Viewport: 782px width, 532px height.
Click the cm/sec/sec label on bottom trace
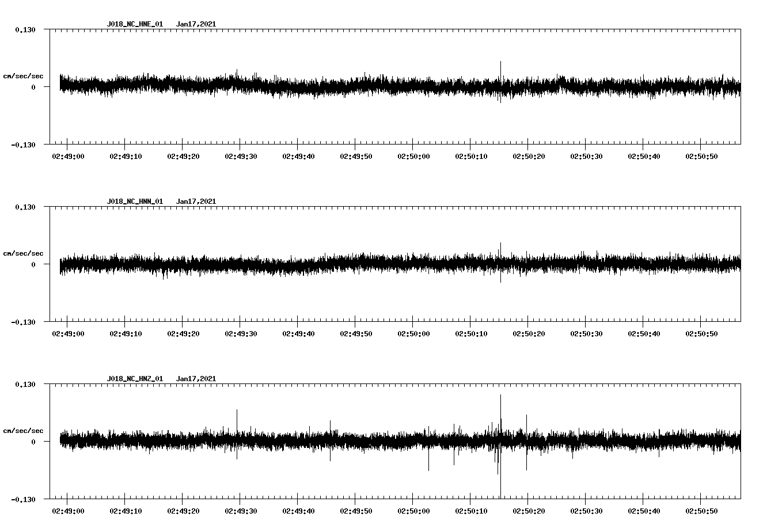24,430
